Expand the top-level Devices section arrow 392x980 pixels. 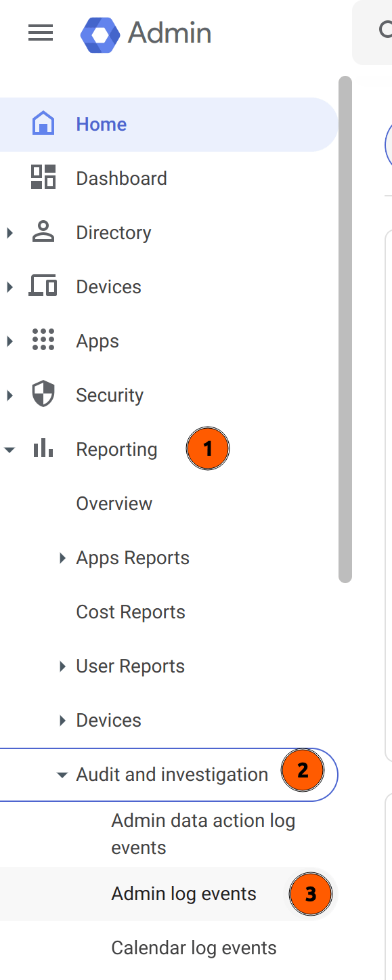9,286
